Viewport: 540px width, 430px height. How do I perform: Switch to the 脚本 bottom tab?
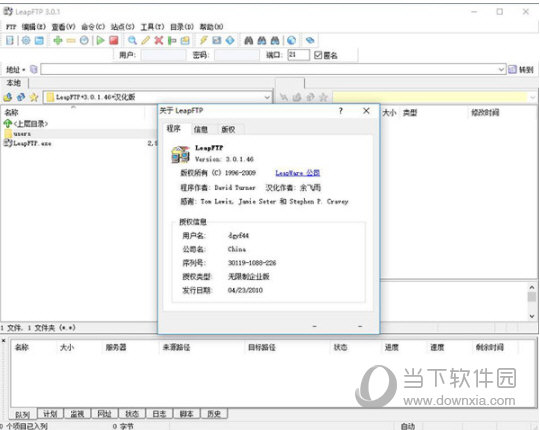pyautogui.click(x=186, y=413)
